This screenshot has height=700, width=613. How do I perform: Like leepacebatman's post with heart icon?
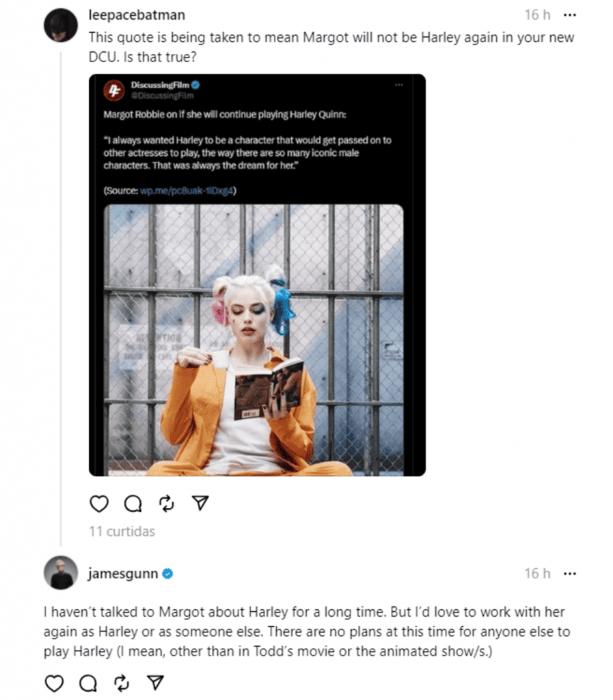click(99, 503)
